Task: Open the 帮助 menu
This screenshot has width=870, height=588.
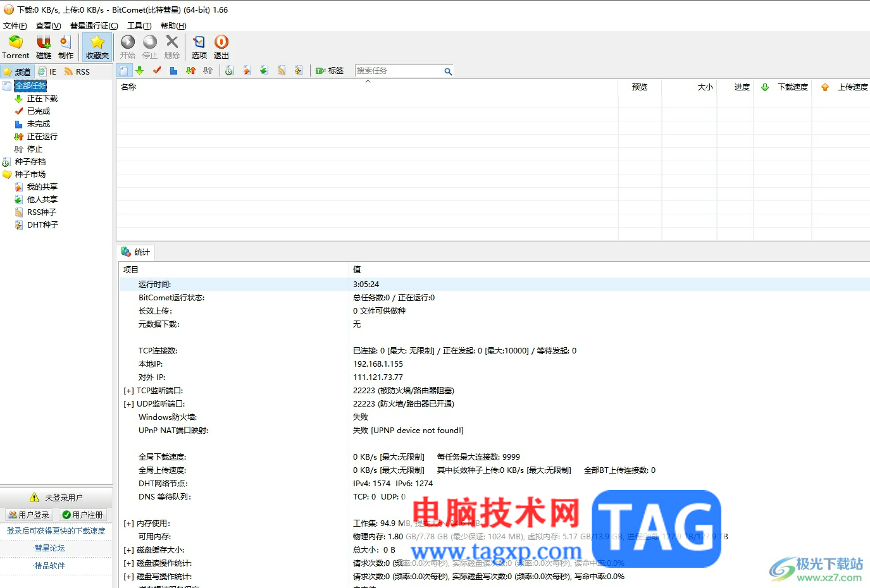Action: click(x=173, y=26)
